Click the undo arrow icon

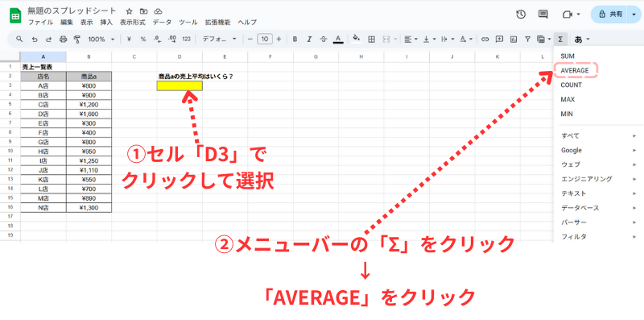point(35,39)
